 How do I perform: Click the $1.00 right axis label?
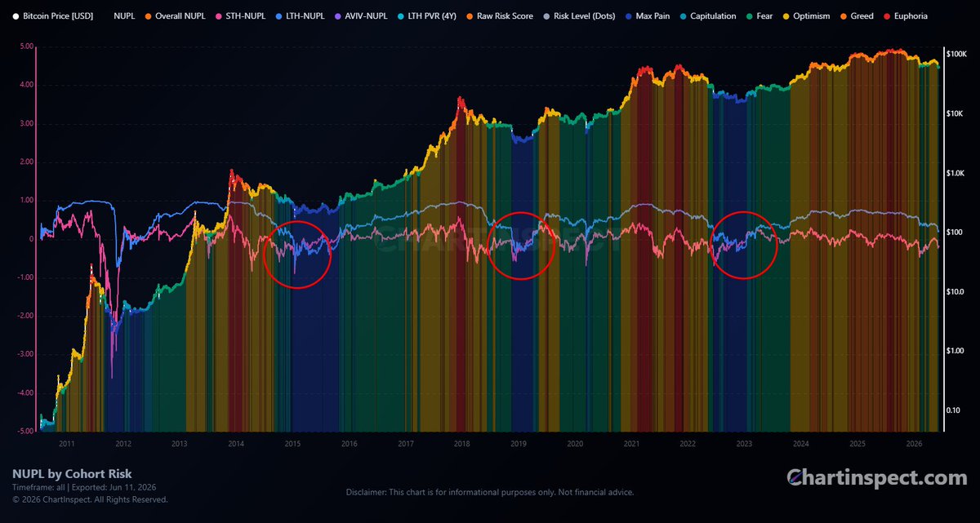click(x=956, y=352)
